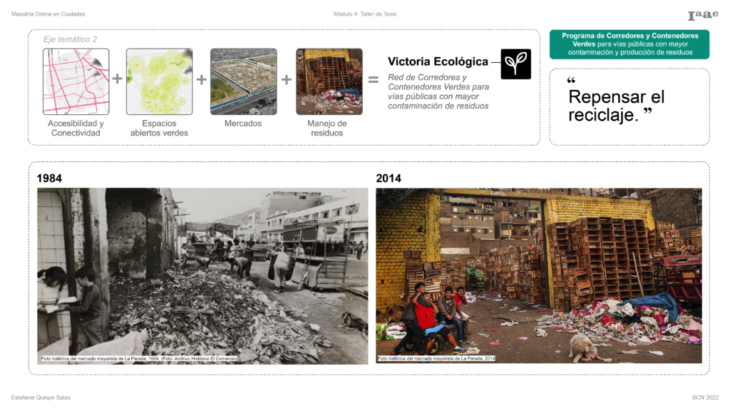730x411 pixels.
Task: Click the plus sign before Manejo de residuos image
Action: coord(286,79)
